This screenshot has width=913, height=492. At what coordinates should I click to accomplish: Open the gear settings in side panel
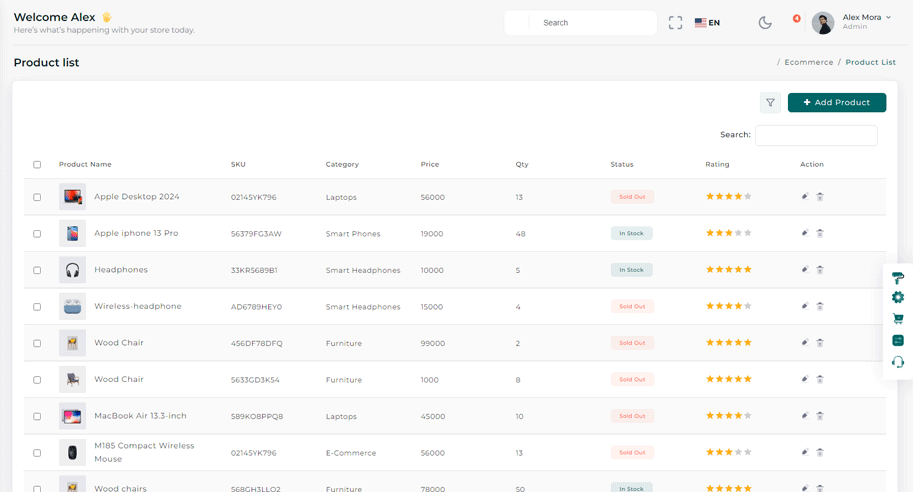click(897, 298)
